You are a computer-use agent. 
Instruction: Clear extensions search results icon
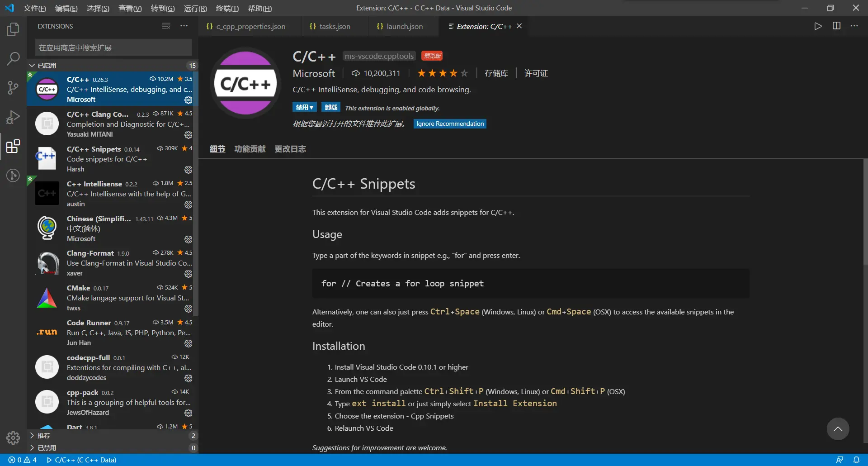pyautogui.click(x=166, y=26)
